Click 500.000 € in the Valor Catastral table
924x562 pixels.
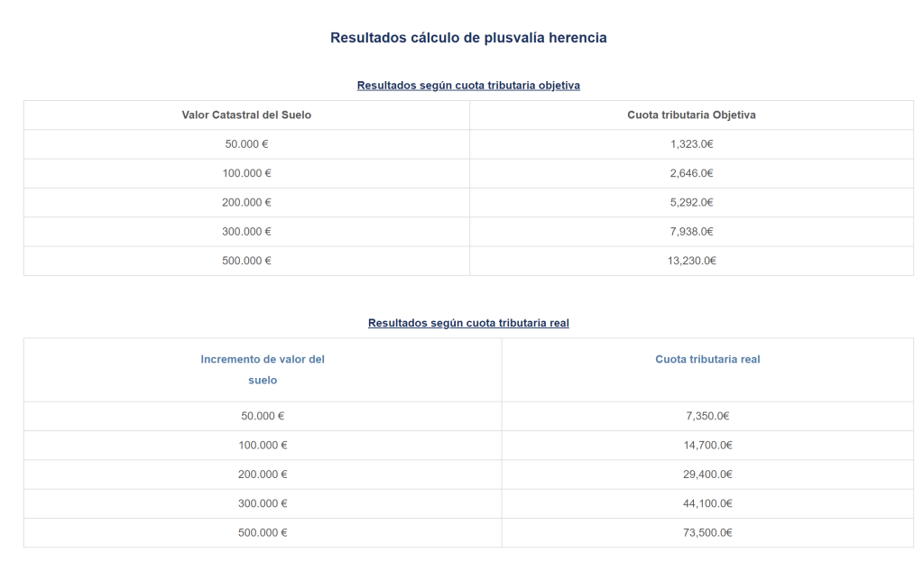(x=246, y=261)
